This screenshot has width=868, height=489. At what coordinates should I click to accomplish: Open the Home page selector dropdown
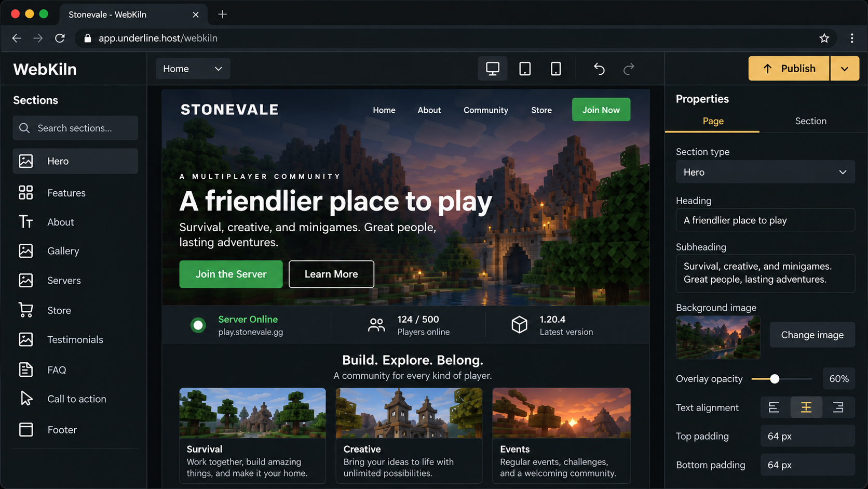click(x=193, y=69)
